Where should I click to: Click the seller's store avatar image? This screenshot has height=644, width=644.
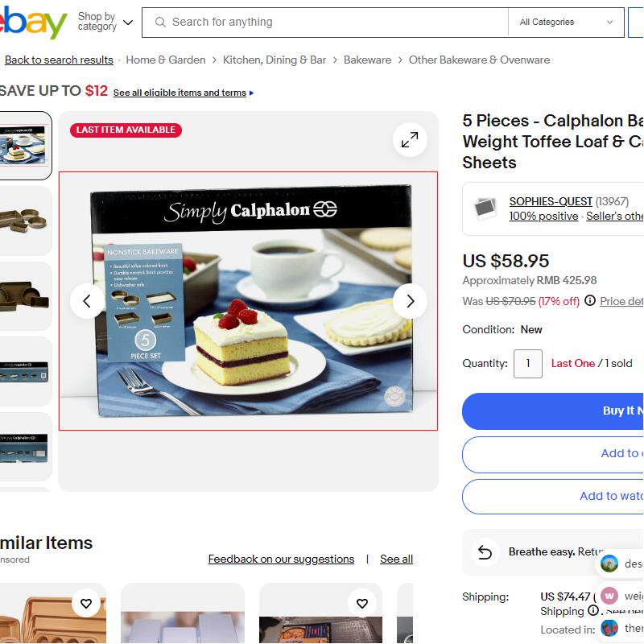click(x=485, y=208)
